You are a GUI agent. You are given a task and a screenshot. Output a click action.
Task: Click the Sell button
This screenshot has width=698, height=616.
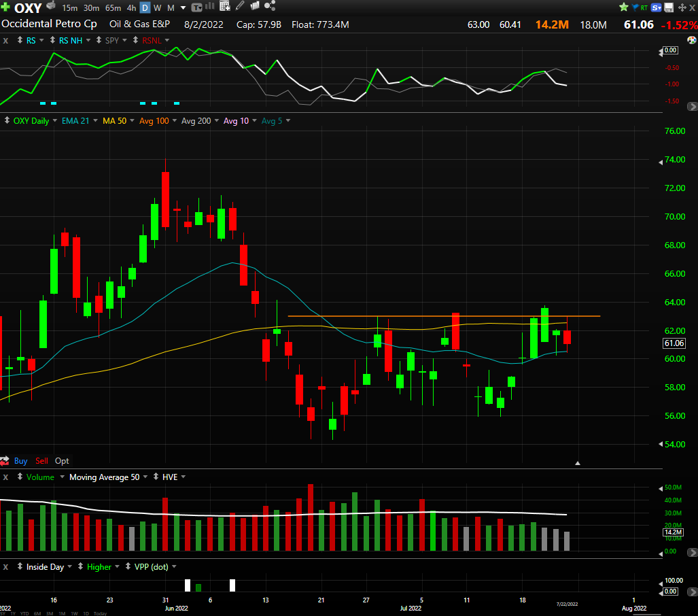[41, 461]
